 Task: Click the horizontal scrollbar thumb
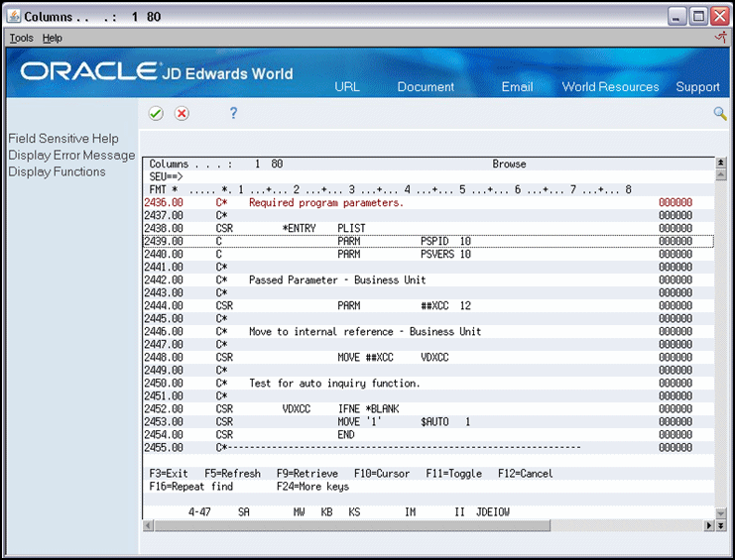[352, 526]
